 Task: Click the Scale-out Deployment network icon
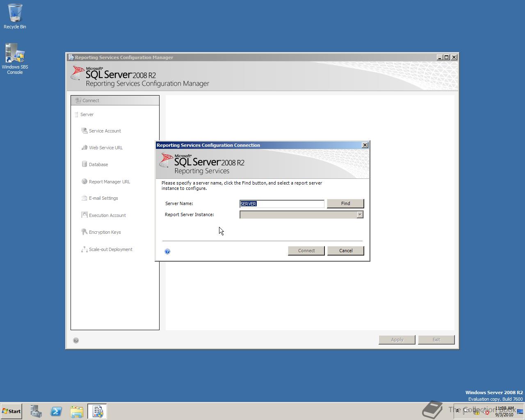(x=84, y=249)
